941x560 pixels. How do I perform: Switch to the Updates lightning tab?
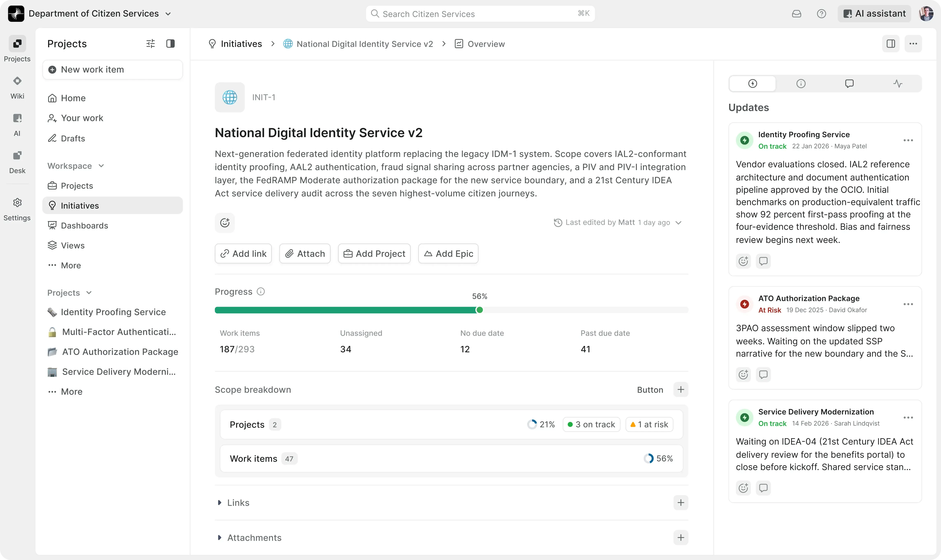(x=753, y=83)
